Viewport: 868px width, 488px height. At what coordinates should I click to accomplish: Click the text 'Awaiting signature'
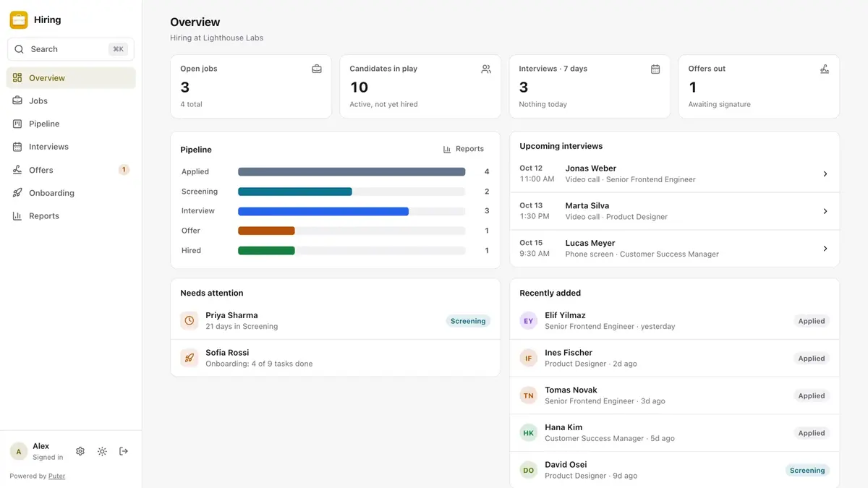tap(720, 104)
